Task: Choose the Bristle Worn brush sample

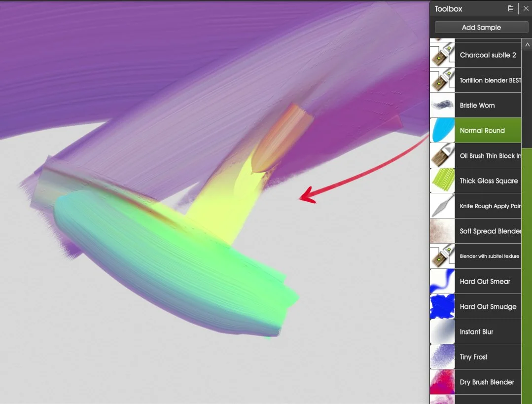Action: [477, 105]
